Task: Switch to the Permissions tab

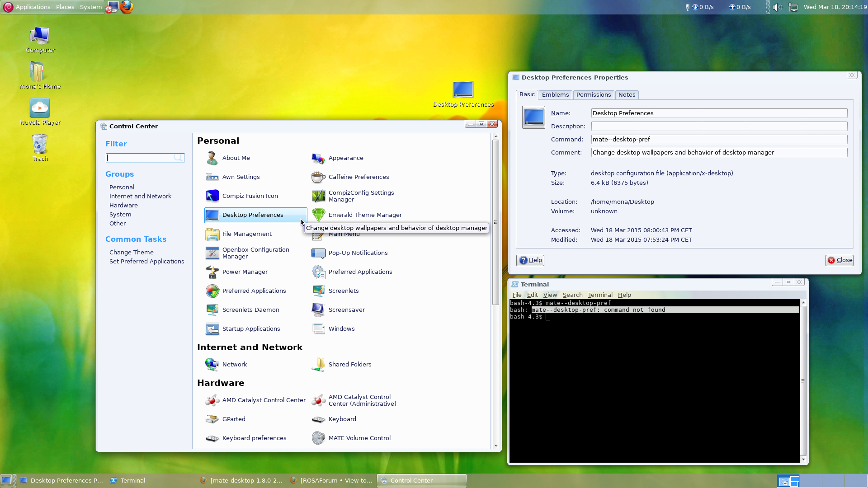Action: pos(593,95)
